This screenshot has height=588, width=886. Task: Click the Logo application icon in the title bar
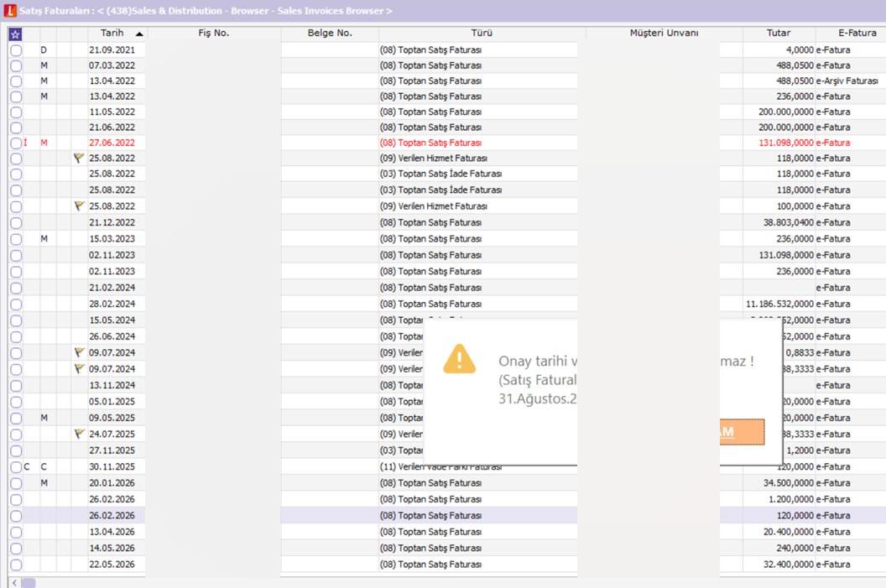tap(10, 10)
